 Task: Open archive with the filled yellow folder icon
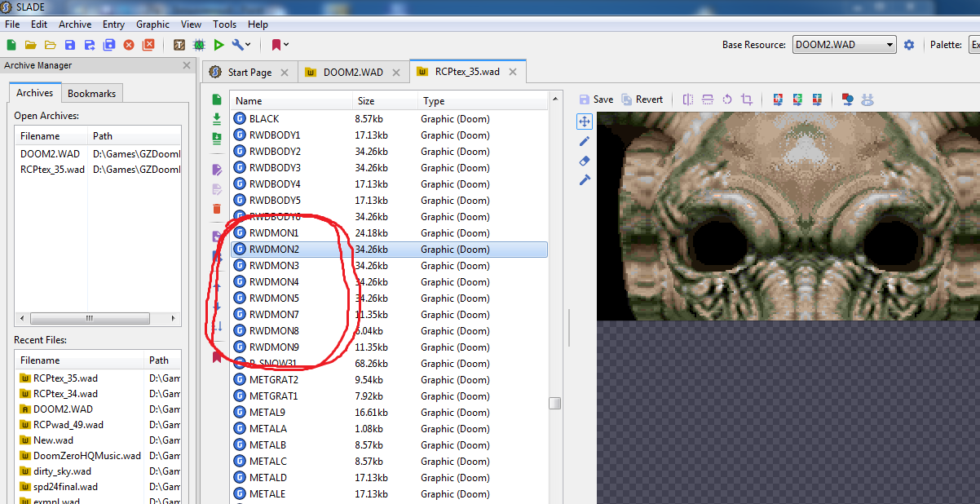point(30,45)
